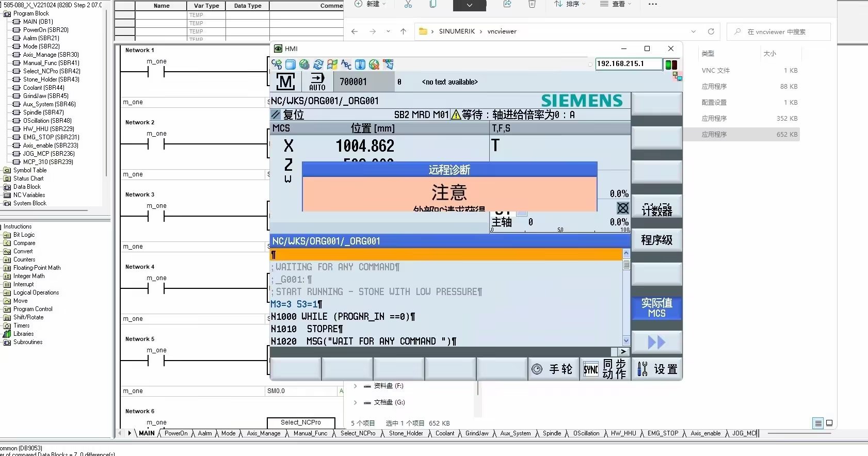
Task: Click the crossed-box feed override icon
Action: point(623,208)
